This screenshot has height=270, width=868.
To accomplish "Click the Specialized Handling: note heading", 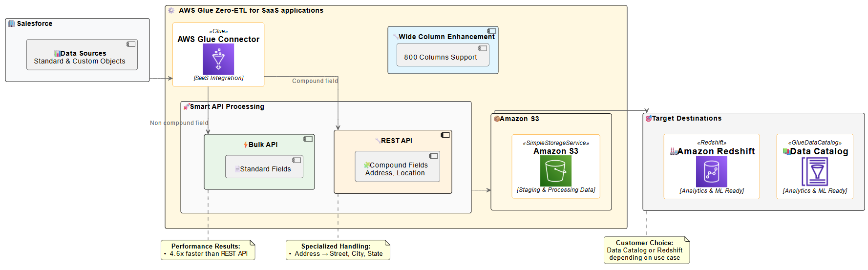I will pyautogui.click(x=336, y=246).
